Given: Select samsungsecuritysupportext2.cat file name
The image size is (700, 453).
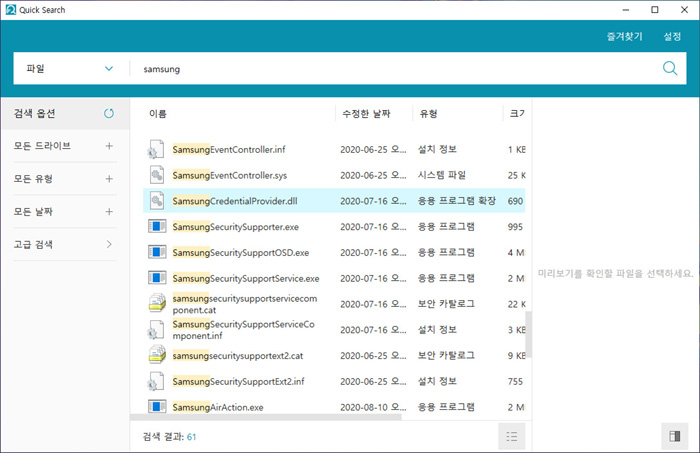Looking at the screenshot, I should point(238,356).
